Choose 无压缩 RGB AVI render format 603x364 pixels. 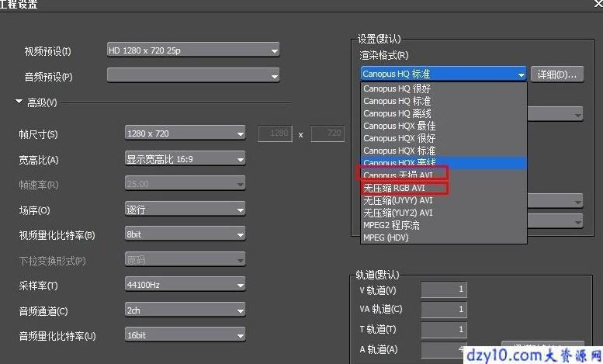443,188
